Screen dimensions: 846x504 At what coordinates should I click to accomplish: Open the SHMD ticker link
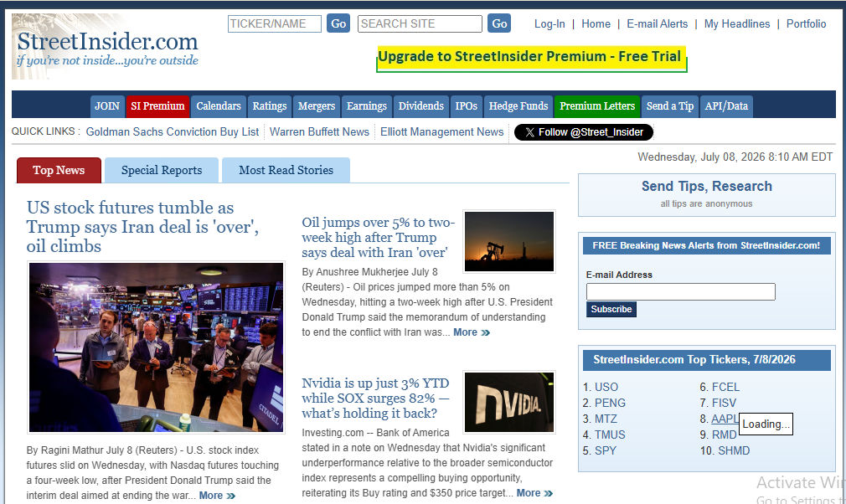(734, 450)
